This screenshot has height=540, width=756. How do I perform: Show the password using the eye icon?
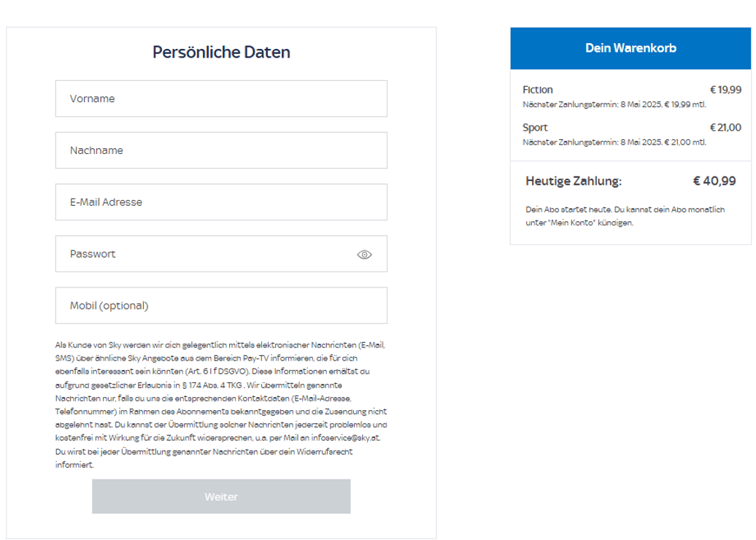364,255
